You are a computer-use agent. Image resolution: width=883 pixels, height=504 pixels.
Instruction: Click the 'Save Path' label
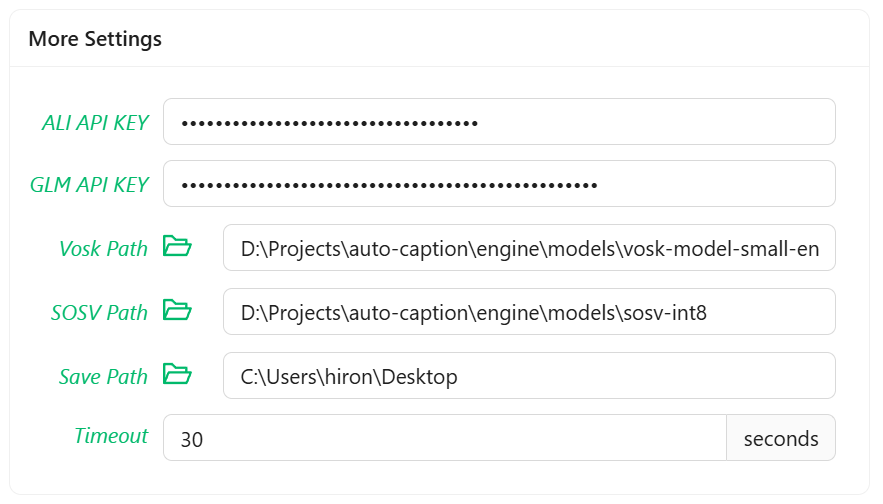pos(103,377)
